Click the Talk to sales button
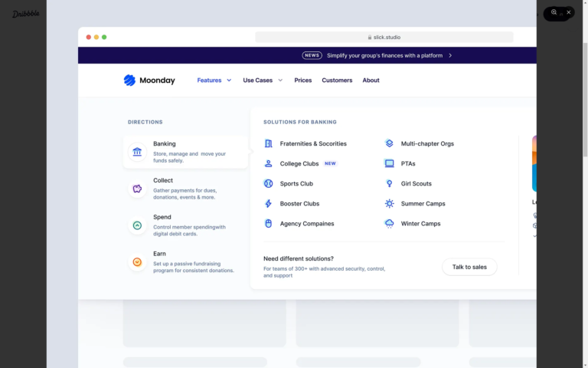588x368 pixels. [x=469, y=267]
